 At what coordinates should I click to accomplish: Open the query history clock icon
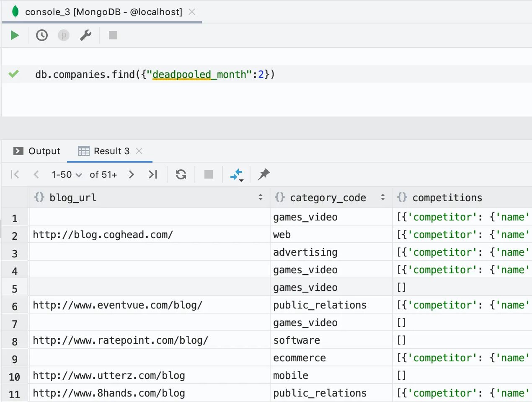[x=41, y=35]
